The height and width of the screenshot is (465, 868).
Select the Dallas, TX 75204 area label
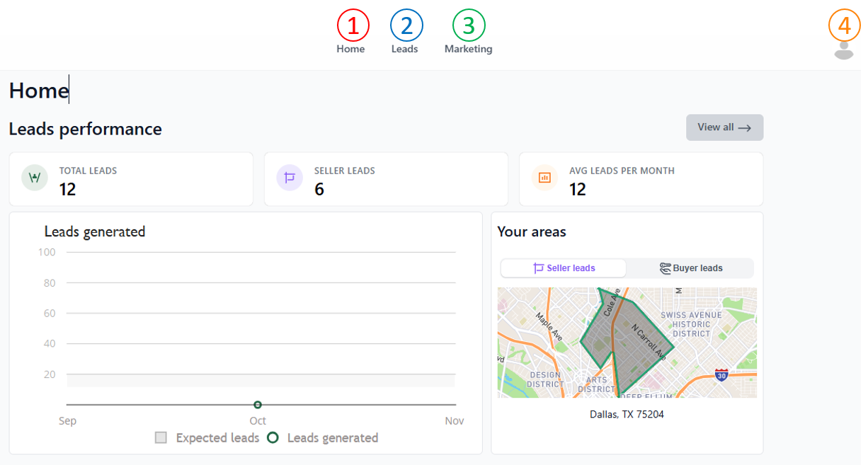[x=627, y=414]
